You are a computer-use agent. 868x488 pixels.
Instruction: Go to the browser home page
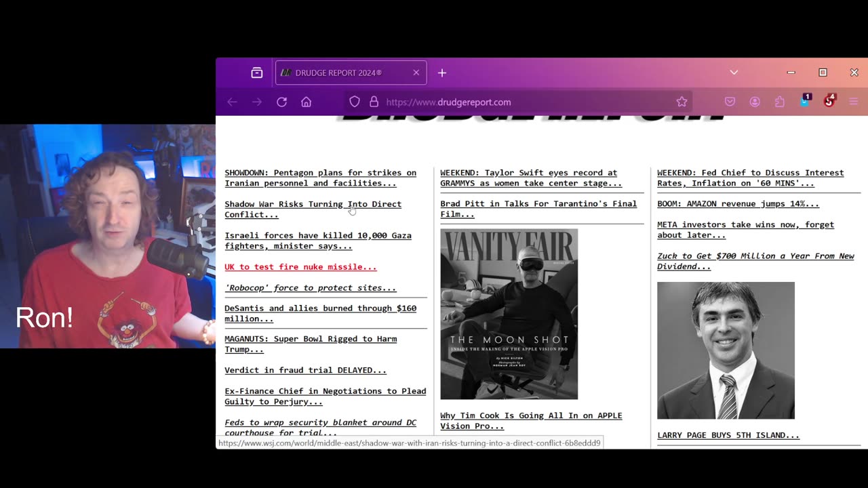coord(306,102)
